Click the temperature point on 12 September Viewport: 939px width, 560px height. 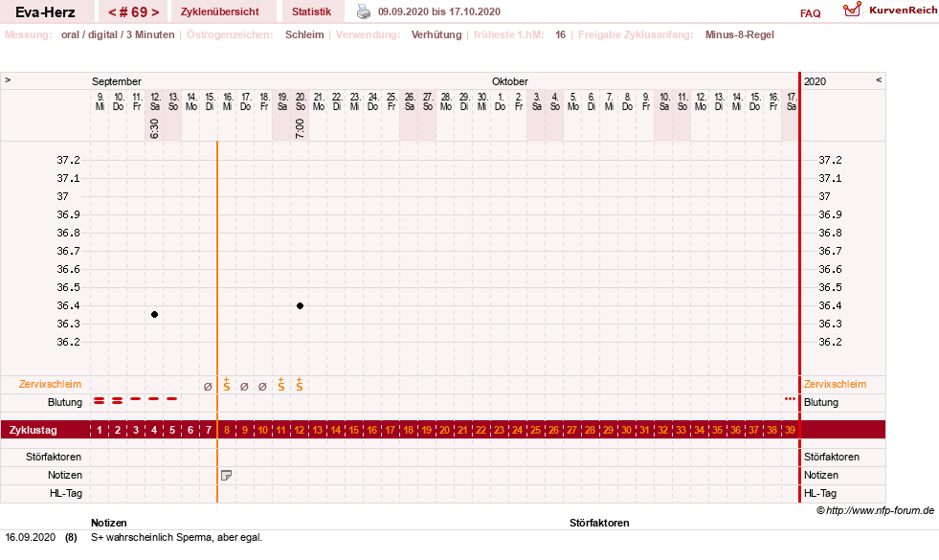click(x=154, y=314)
